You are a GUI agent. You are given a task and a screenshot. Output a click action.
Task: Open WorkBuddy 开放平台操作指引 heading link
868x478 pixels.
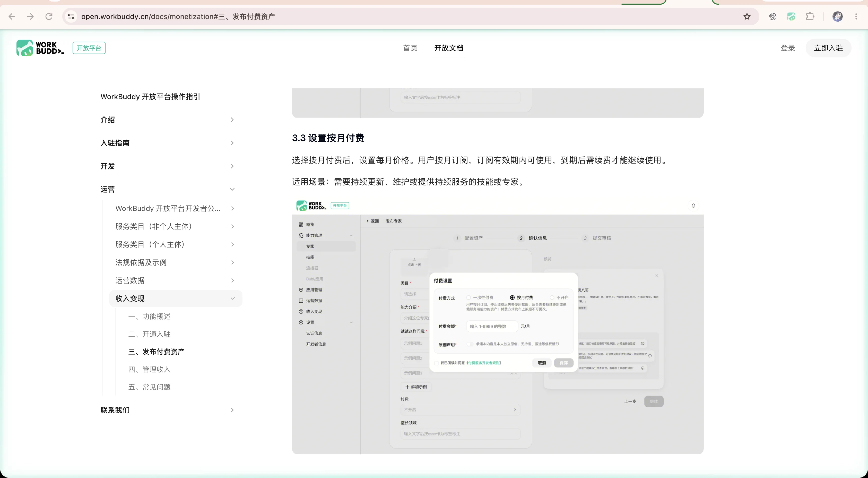150,97
